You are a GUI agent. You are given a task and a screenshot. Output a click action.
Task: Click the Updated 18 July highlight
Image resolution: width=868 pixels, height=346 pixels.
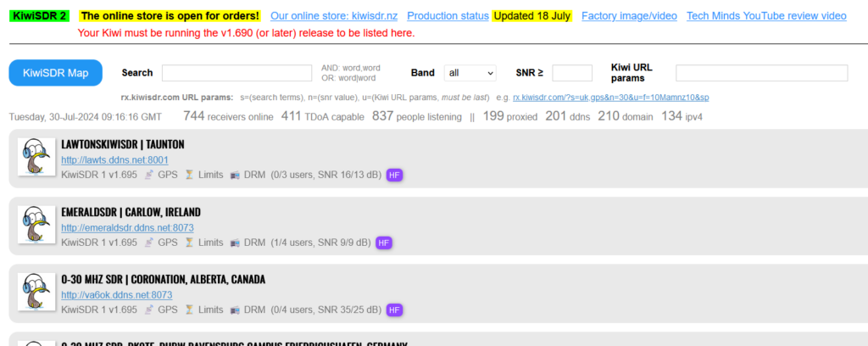tap(532, 16)
